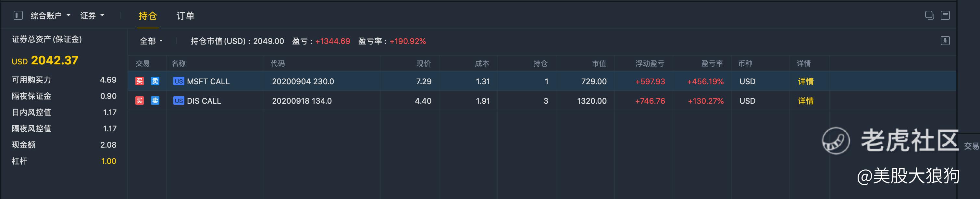Open 详情 link for MSFT CALL

[x=805, y=81]
